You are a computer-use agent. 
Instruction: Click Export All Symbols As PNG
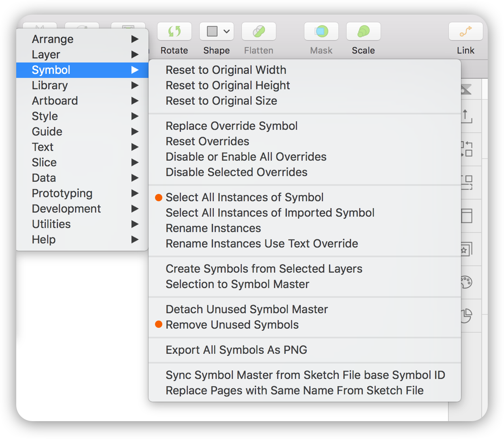pos(236,350)
